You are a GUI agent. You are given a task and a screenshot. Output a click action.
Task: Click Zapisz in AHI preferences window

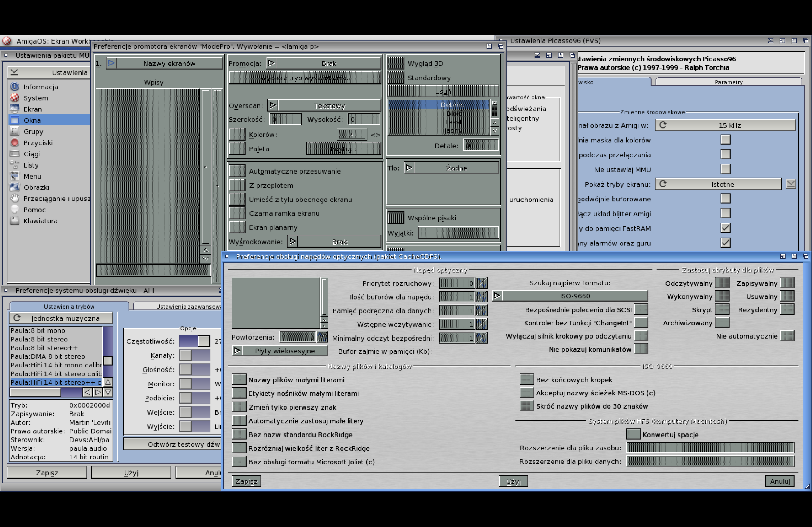[47, 473]
